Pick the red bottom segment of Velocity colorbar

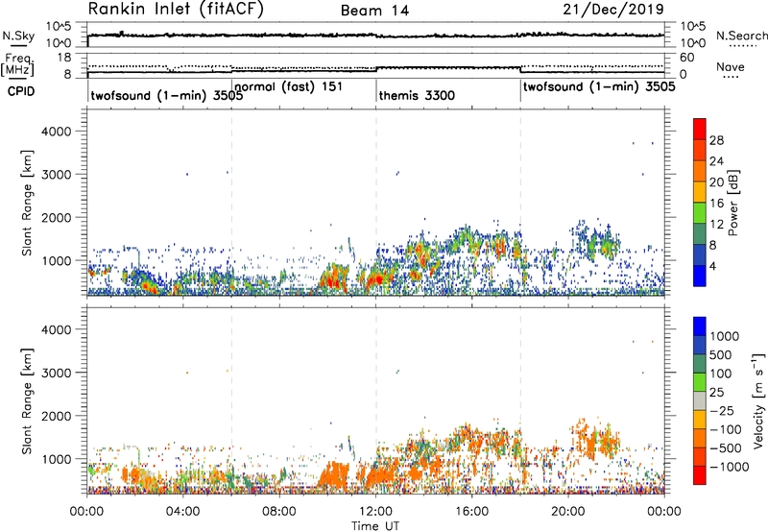click(x=700, y=474)
